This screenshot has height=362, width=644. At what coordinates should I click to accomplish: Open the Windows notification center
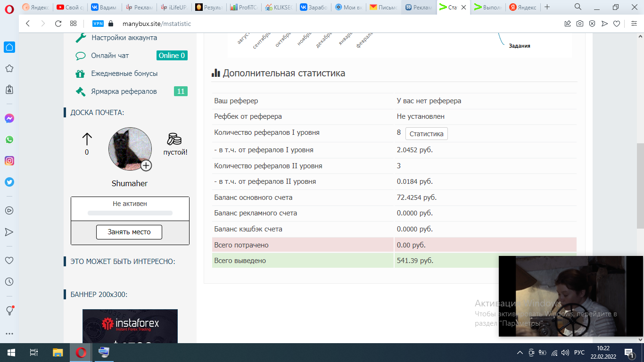(629, 353)
